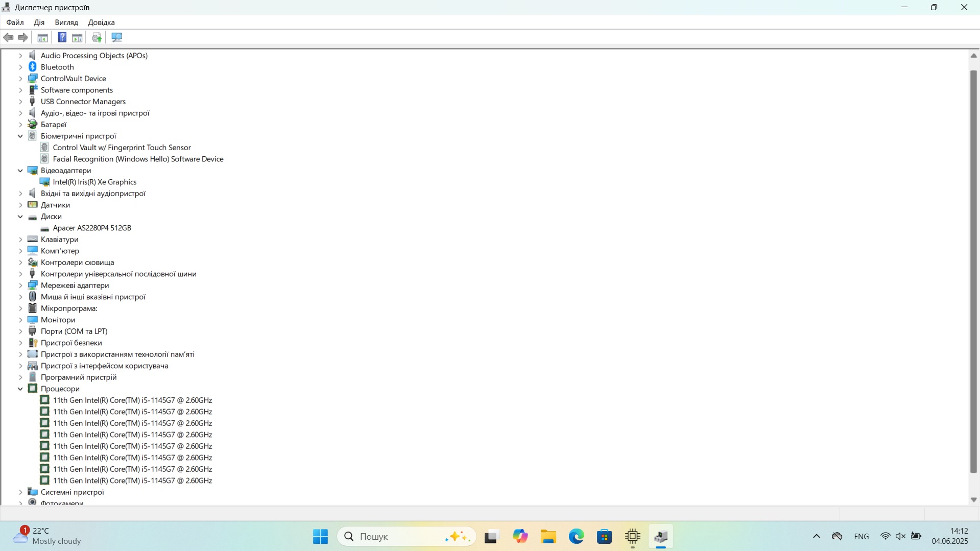Click the Bluetooth category icon
Image resolution: width=980 pixels, height=551 pixels.
click(x=33, y=67)
